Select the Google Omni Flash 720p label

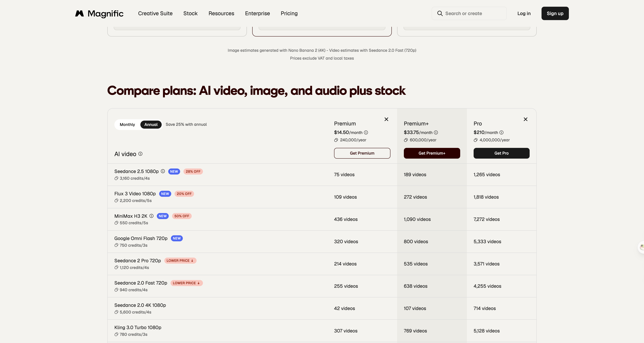click(x=141, y=238)
